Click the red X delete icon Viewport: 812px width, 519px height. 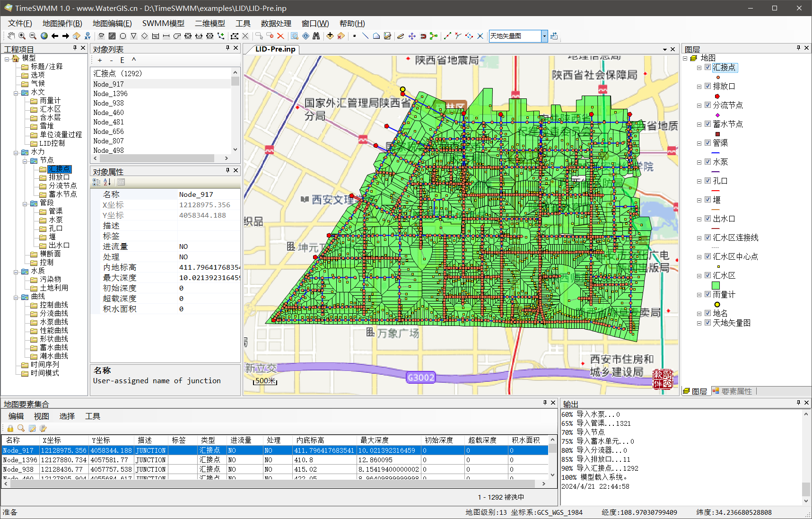tap(280, 36)
